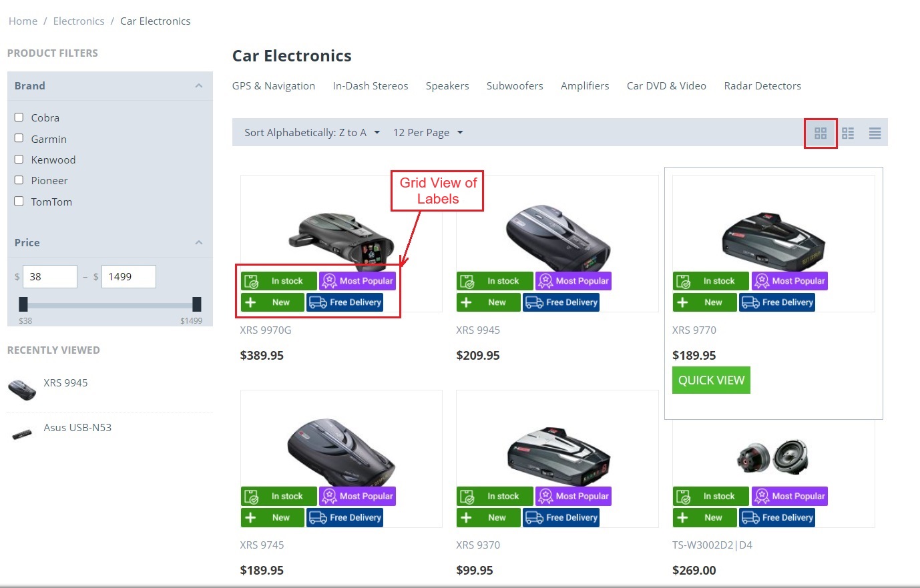The image size is (920, 588).
Task: Click Most Popular label on XRS 9970G
Action: coord(357,281)
